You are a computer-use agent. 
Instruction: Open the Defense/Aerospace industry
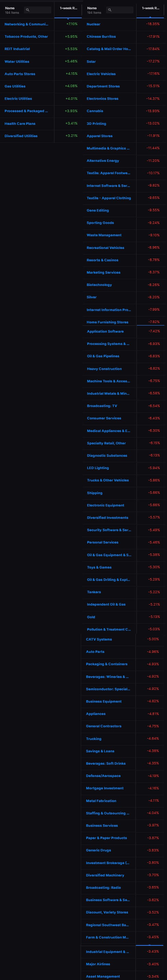103,776
